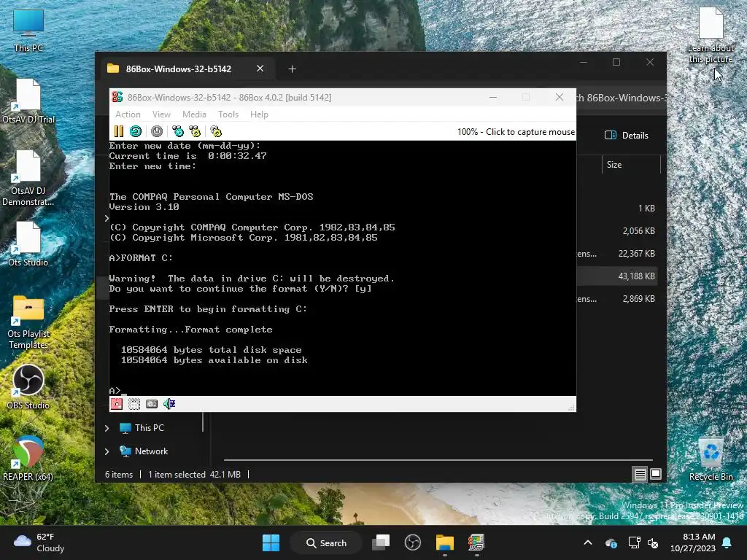Open the Tools menu in 86Box
747x560 pixels.
pyautogui.click(x=228, y=114)
